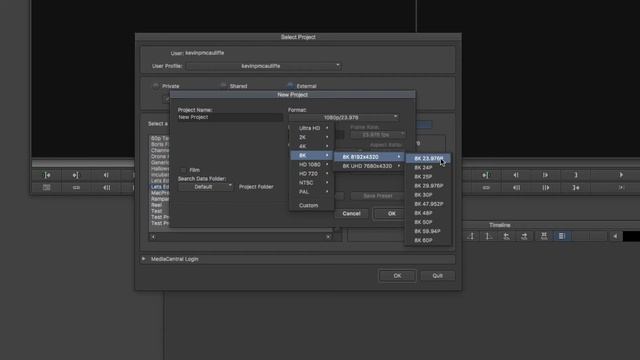This screenshot has height=360, width=640.
Task: Click the first Timeline toolbar lift-style icon
Action: [x=471, y=236]
